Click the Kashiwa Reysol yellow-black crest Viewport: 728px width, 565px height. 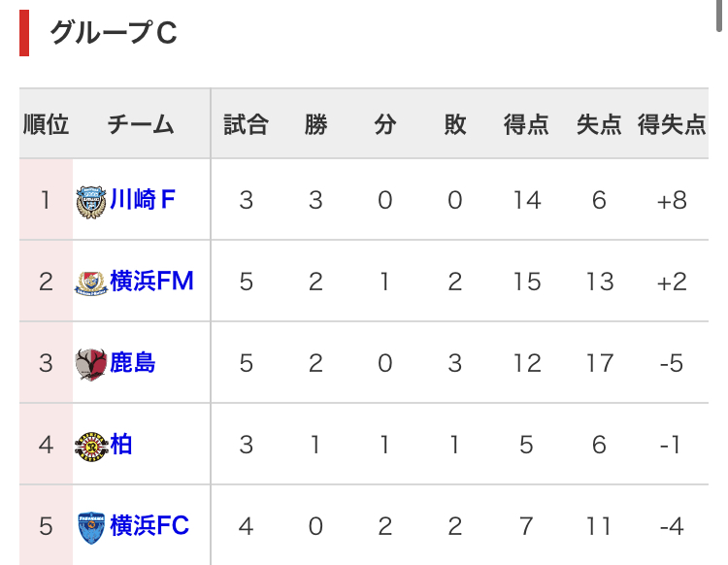tap(91, 447)
